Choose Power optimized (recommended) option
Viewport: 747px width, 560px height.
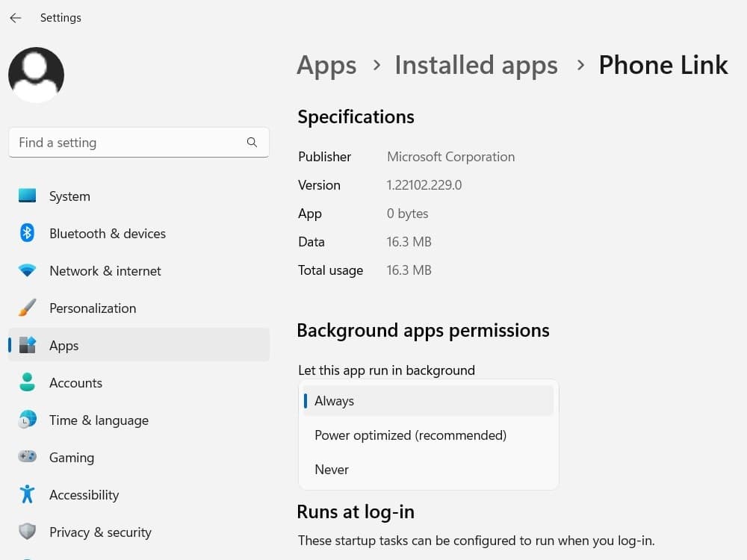pyautogui.click(x=410, y=435)
